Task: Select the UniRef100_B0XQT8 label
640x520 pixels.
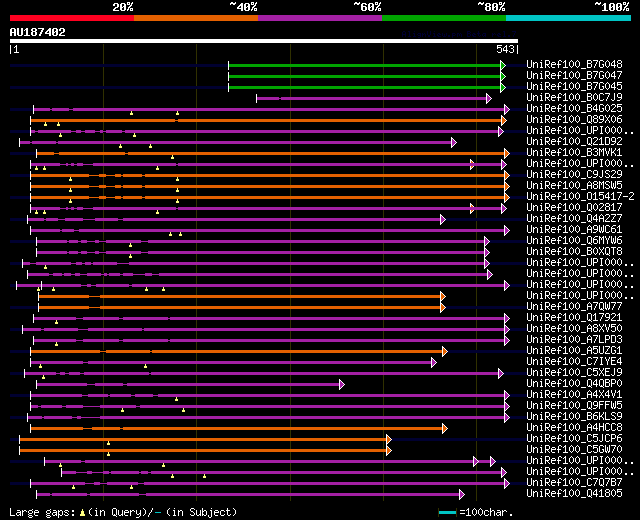Action: point(574,251)
